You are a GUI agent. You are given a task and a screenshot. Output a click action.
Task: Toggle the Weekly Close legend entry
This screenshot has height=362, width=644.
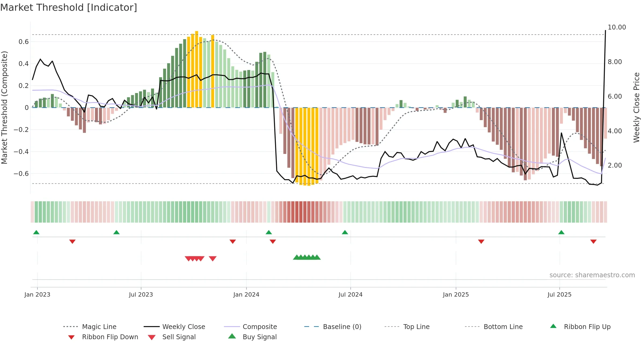(174, 327)
